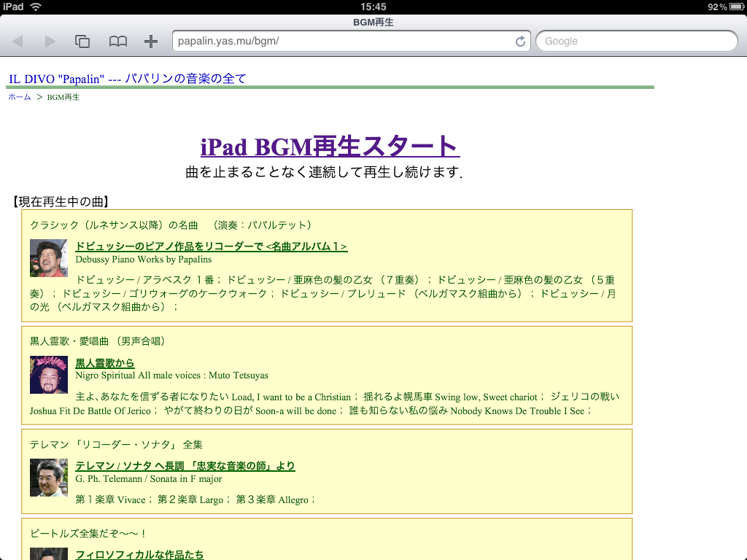Tap the BGM再生 page title bar
The width and height of the screenshot is (747, 560).
click(373, 22)
